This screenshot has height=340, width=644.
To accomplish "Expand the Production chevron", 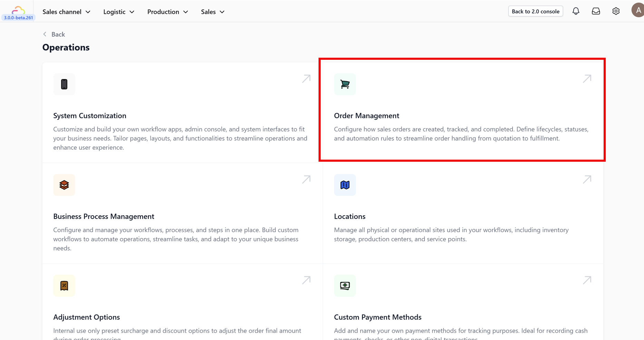I will coord(186,12).
